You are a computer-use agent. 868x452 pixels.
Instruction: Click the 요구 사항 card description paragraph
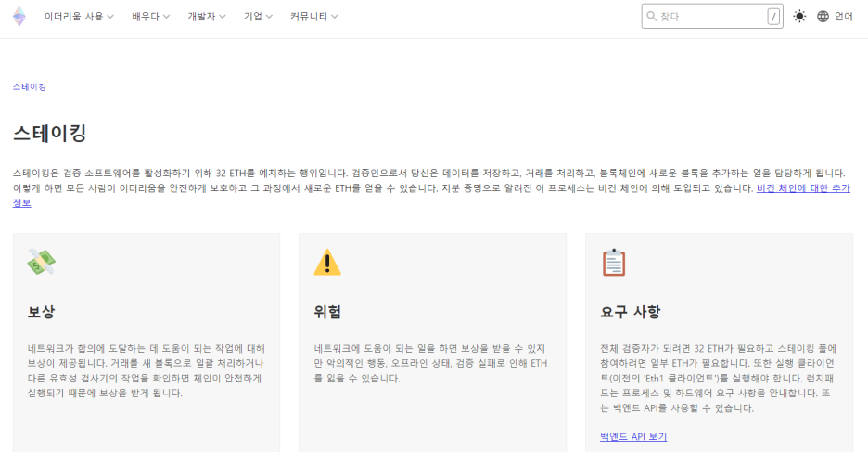[719, 379]
